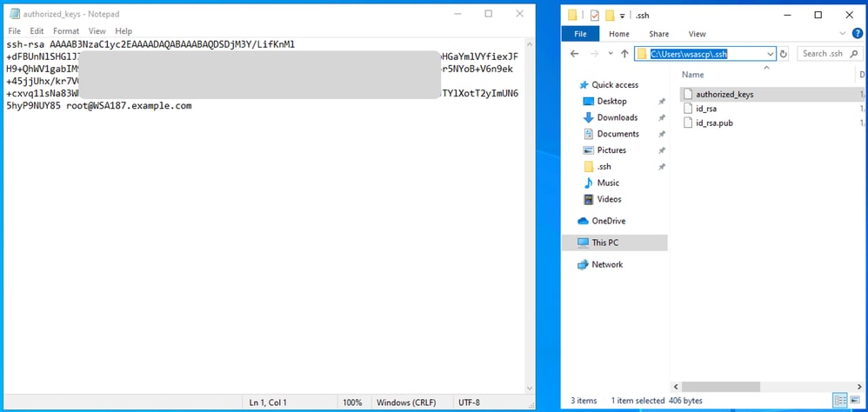This screenshot has height=412, width=868.
Task: Click the Notepad vertical scrollbar up arrow
Action: [x=530, y=43]
